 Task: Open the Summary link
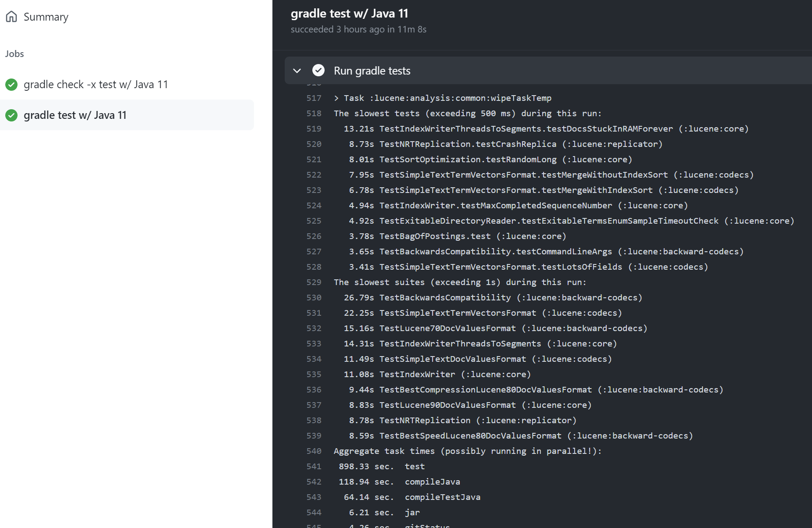pyautogui.click(x=46, y=17)
